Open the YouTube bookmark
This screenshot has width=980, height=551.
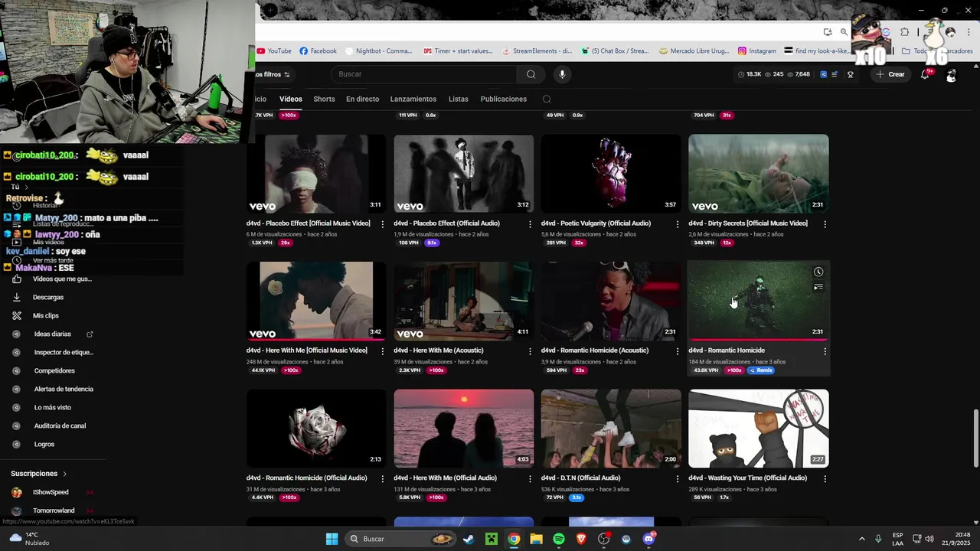pos(274,51)
